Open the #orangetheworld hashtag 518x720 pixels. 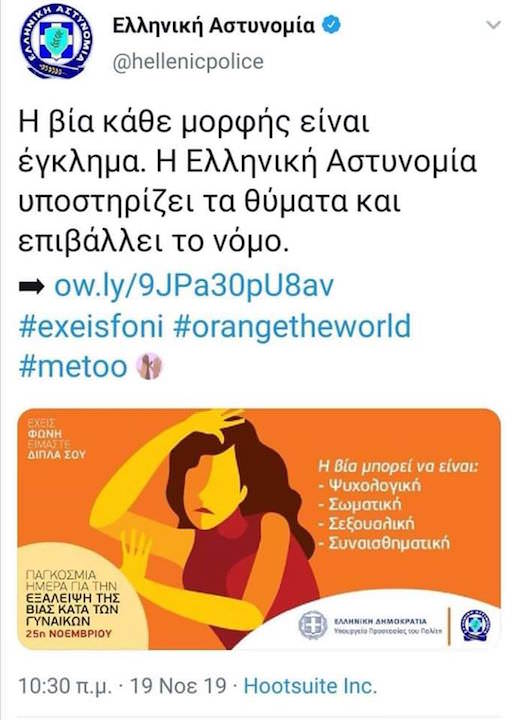click(x=292, y=327)
